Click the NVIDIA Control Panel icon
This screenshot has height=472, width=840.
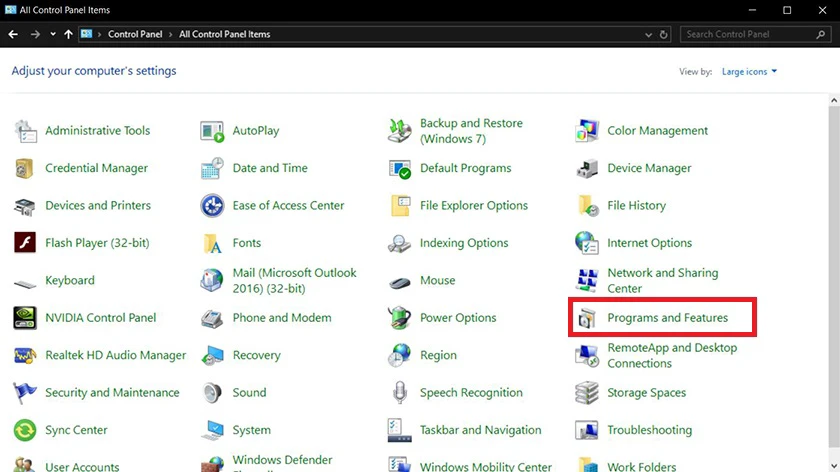click(x=25, y=318)
